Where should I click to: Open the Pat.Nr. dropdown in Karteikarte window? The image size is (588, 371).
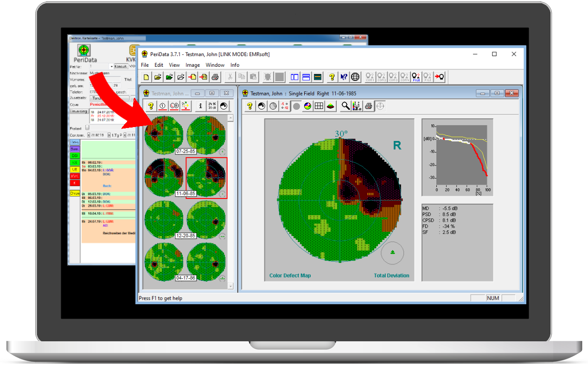(x=111, y=66)
